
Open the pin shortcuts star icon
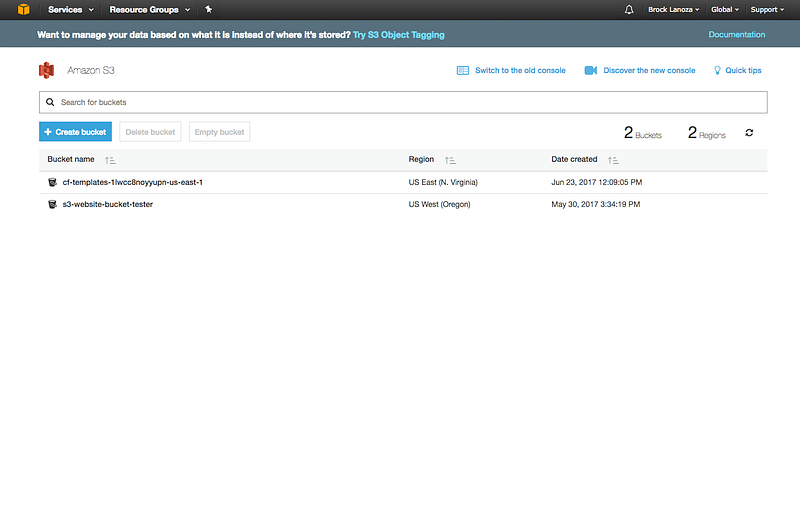[208, 9]
